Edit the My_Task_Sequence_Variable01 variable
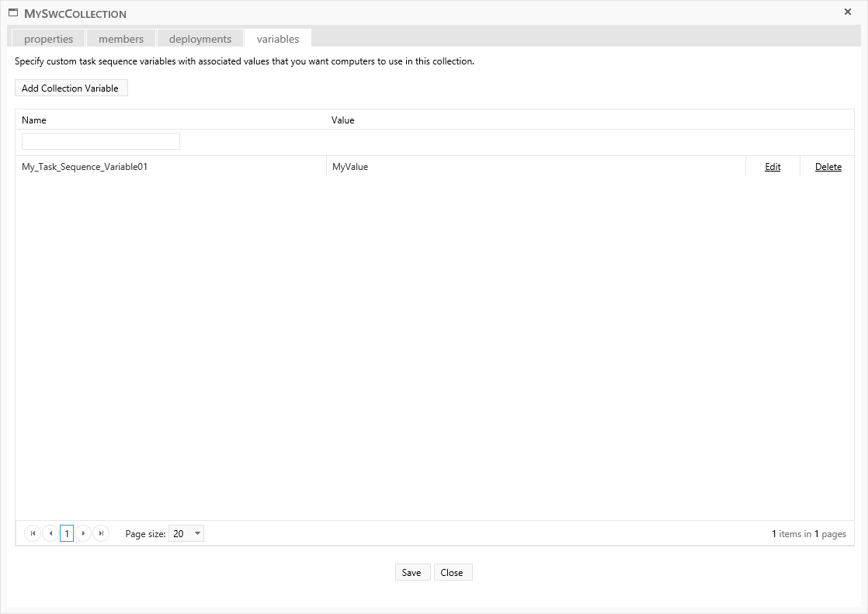The image size is (868, 614). coord(773,167)
